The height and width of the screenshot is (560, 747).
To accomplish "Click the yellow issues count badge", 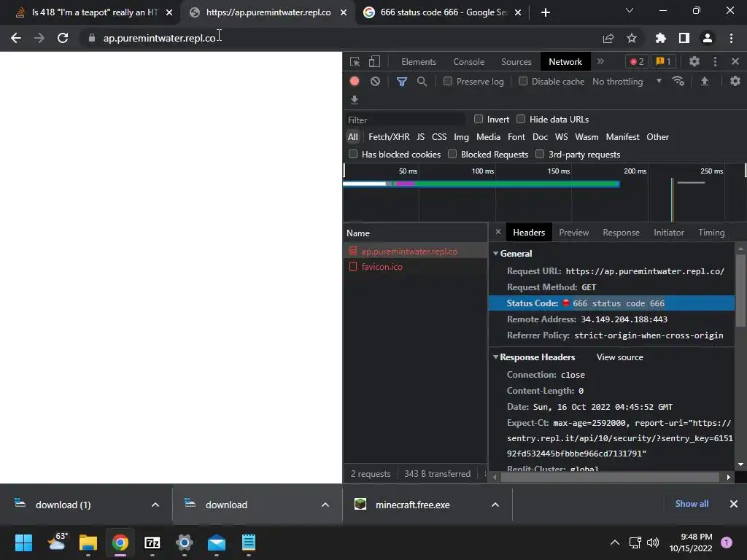I will pos(663,61).
